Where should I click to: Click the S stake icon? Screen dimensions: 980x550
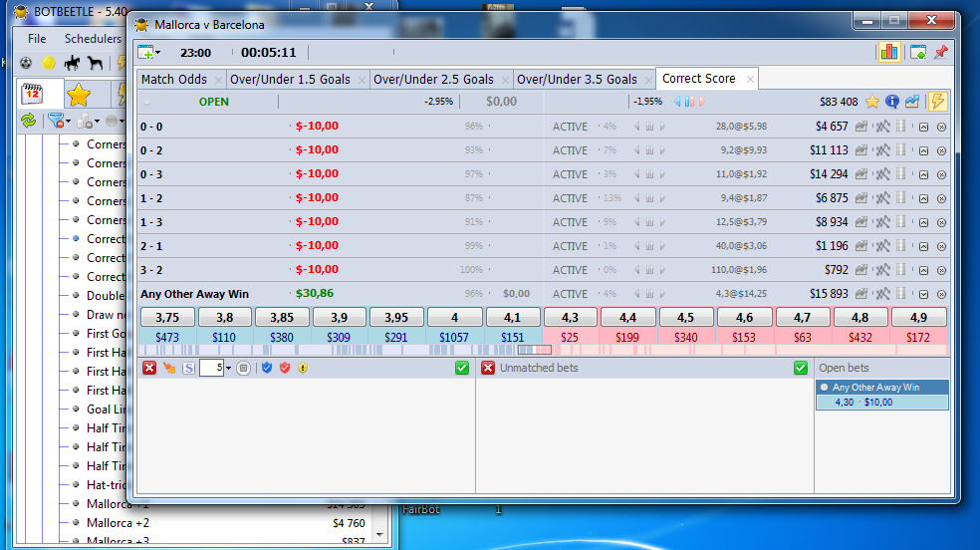click(188, 368)
